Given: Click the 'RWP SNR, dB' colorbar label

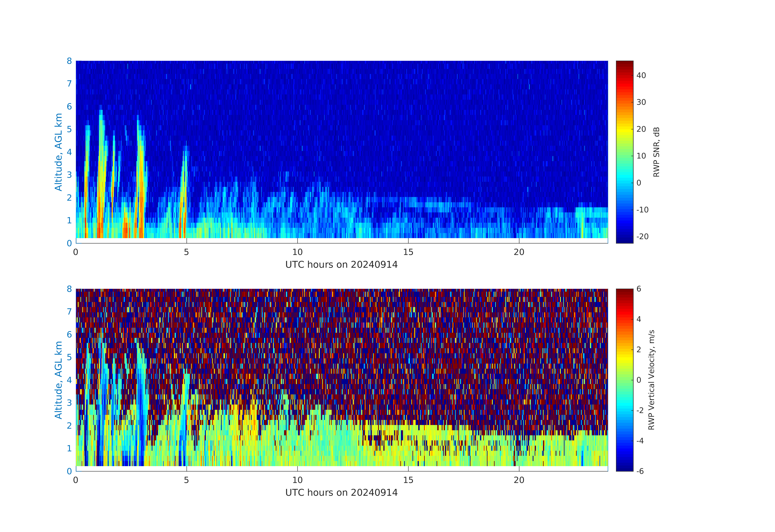Looking at the screenshot, I should pyautogui.click(x=656, y=152).
